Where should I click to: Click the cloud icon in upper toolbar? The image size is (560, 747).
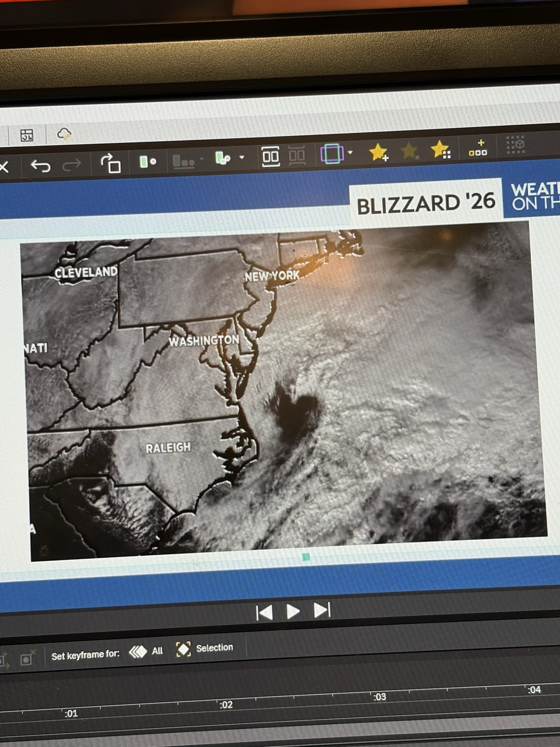[x=64, y=134]
